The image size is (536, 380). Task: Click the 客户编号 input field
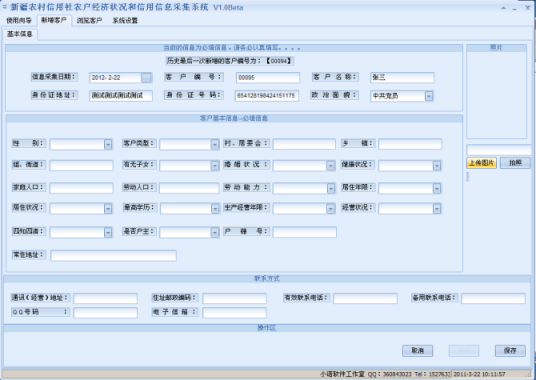268,78
